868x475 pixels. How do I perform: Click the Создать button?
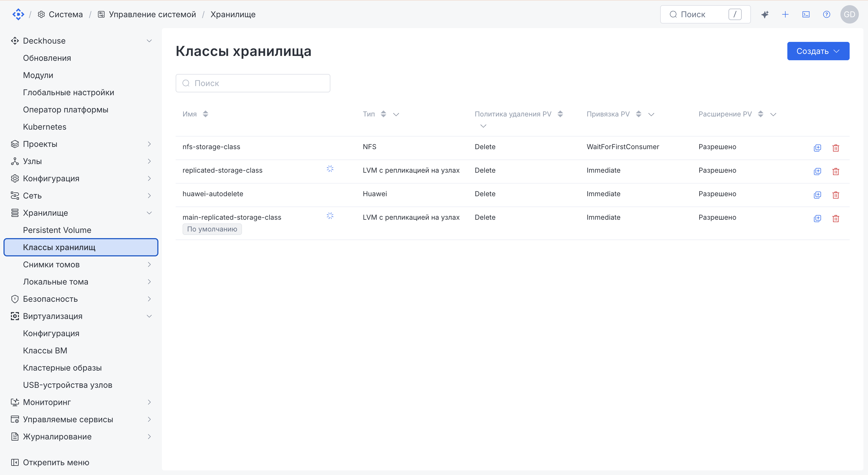pos(818,51)
